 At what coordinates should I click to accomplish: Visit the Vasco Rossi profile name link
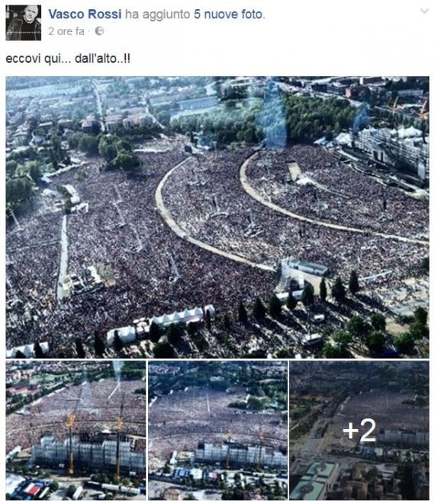pos(85,15)
